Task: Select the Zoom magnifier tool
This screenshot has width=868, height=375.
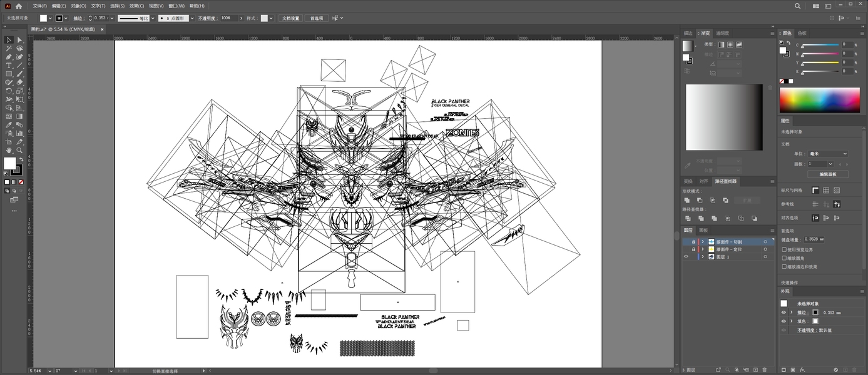Action: pos(19,150)
